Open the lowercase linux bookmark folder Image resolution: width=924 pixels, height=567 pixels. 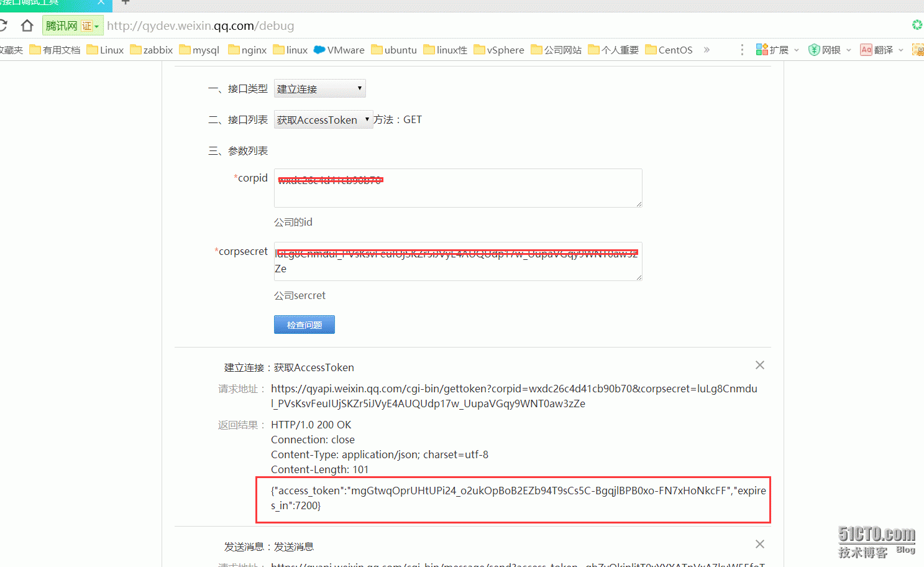[290, 50]
